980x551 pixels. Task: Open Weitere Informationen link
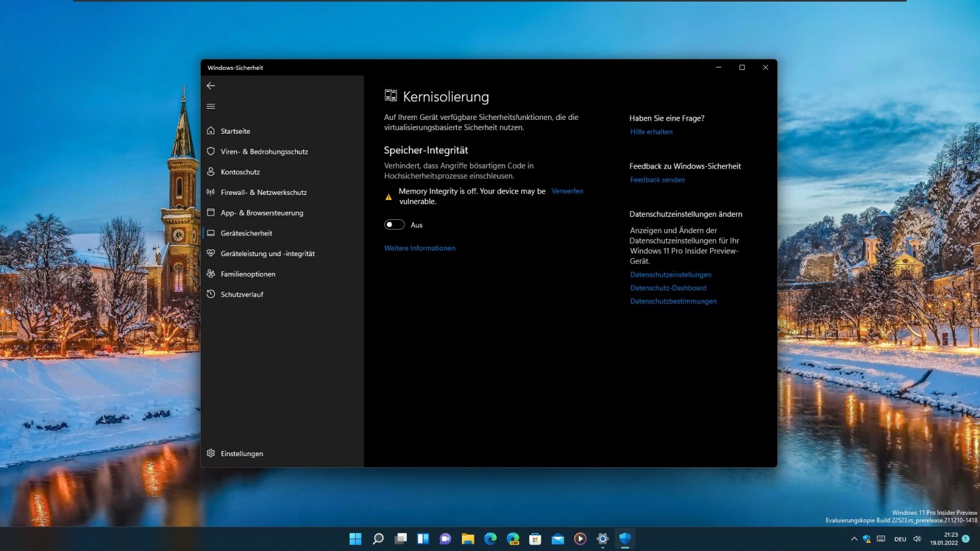[419, 248]
